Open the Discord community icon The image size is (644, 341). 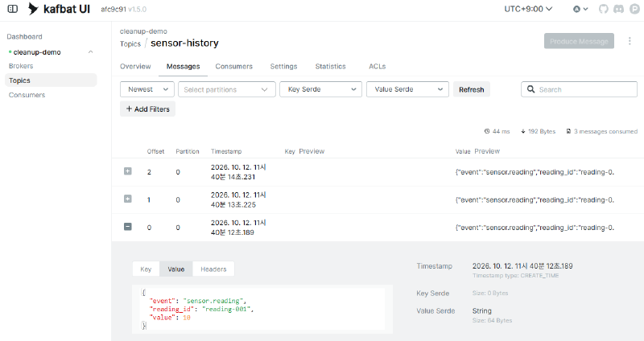click(619, 9)
